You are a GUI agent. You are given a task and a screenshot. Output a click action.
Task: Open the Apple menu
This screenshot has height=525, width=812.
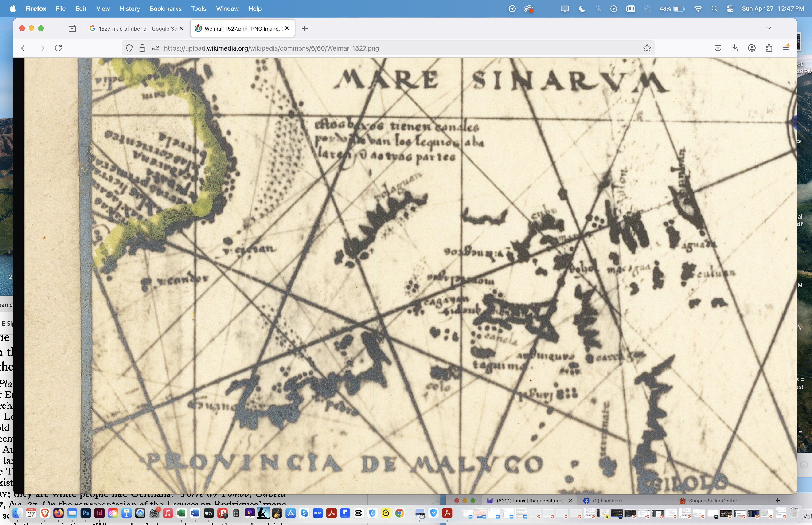coord(13,8)
